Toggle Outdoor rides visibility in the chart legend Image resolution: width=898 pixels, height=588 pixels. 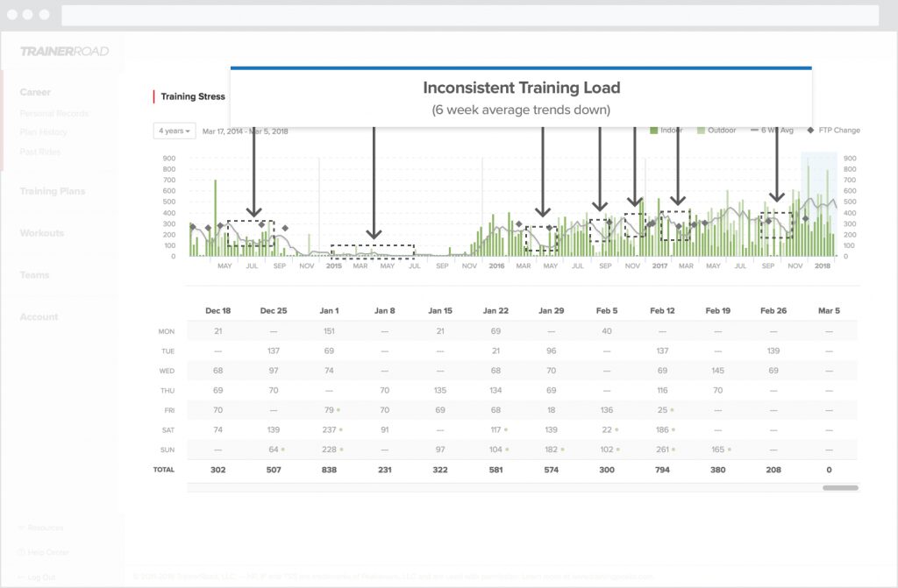699,129
